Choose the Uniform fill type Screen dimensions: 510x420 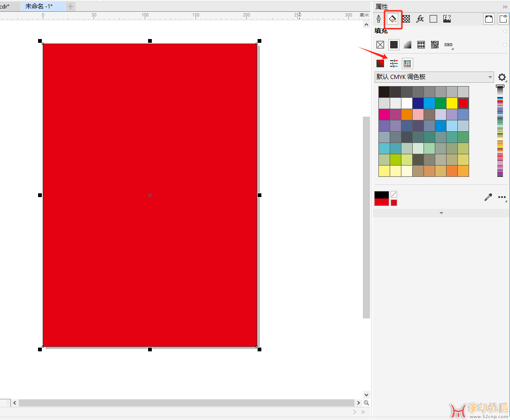tap(394, 45)
